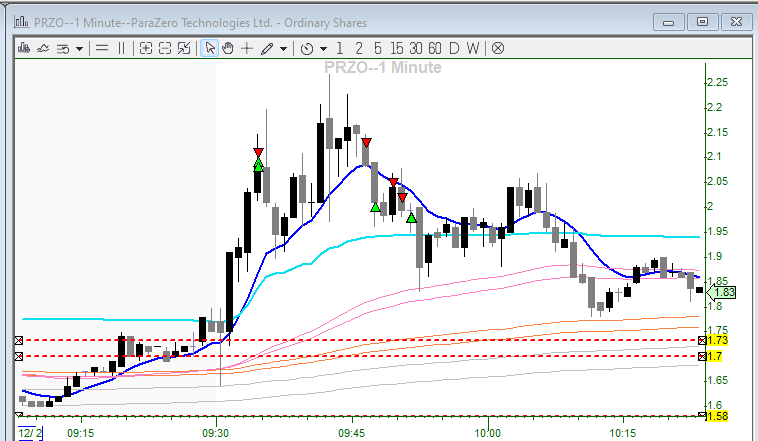Fit the chart using the autoscale icon
This screenshot has width=758, height=441.
(x=184, y=48)
